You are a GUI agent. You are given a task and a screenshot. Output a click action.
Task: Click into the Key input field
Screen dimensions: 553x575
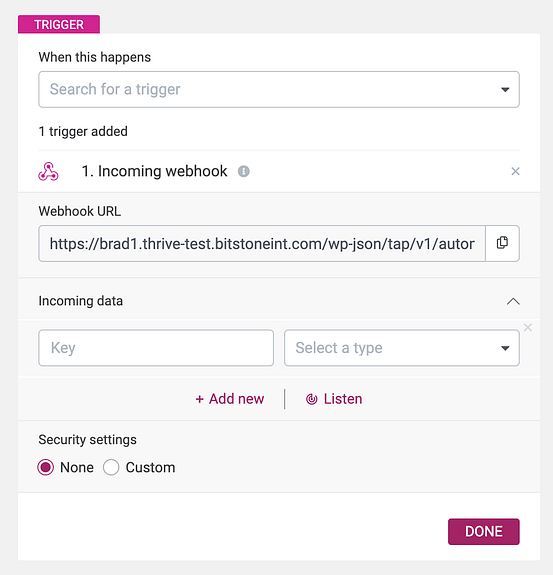pos(156,348)
